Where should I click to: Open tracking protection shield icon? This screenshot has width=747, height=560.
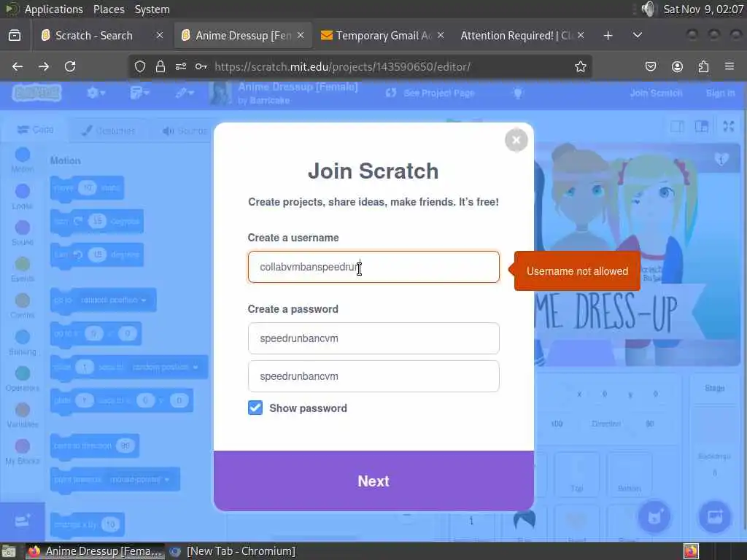tap(139, 66)
